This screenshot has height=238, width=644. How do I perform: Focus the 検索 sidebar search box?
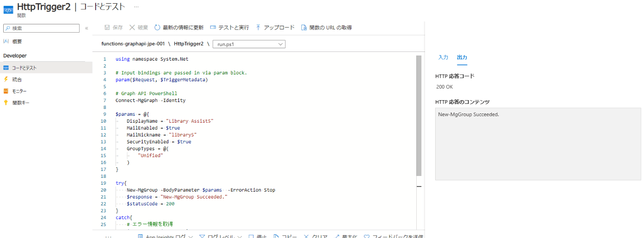click(41, 28)
